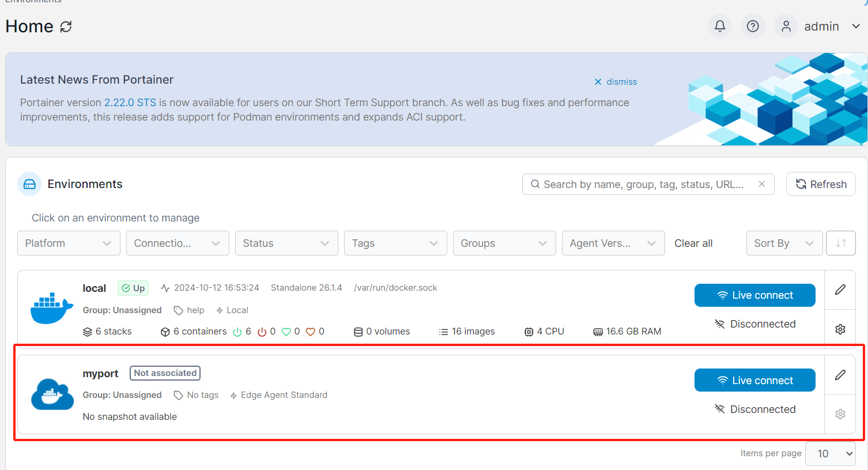This screenshot has height=470, width=868.
Task: Change Items per page from 10
Action: (830, 454)
